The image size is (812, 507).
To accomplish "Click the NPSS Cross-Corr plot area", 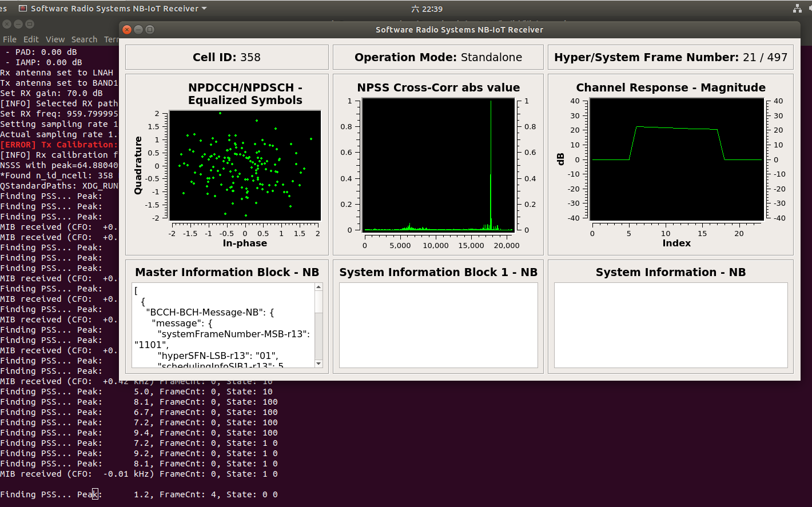I will [438, 165].
